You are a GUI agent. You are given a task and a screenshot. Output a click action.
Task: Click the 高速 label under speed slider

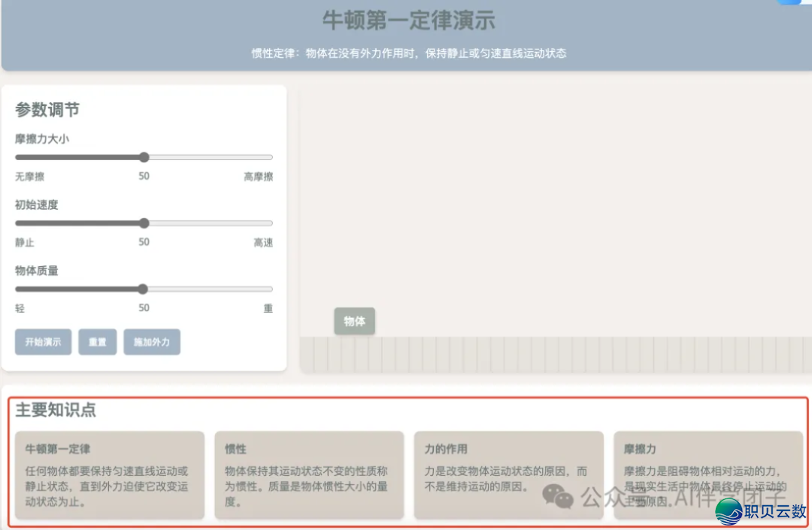click(262, 241)
